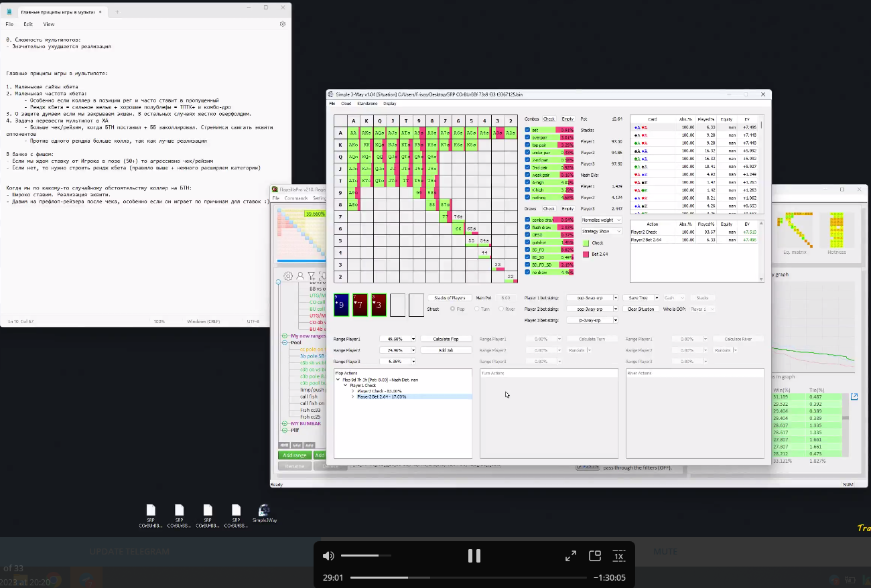Click Flopzilla user profile icon

click(300, 276)
